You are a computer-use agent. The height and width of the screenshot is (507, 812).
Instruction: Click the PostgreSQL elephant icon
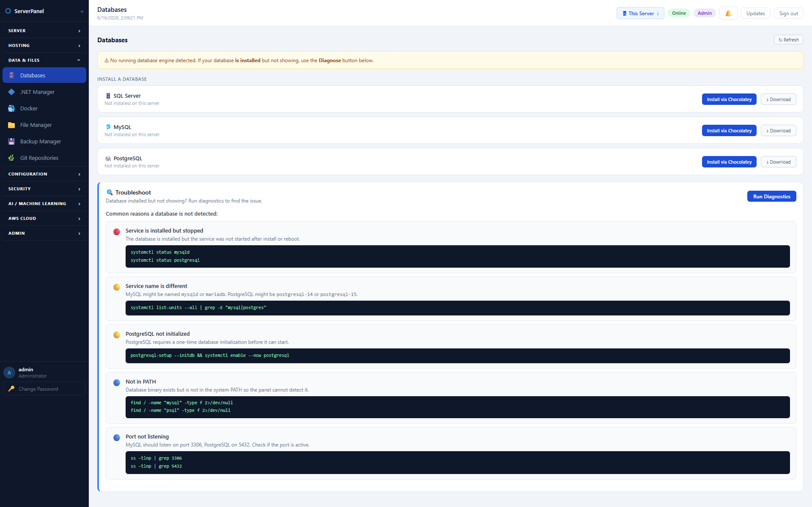[108, 159]
